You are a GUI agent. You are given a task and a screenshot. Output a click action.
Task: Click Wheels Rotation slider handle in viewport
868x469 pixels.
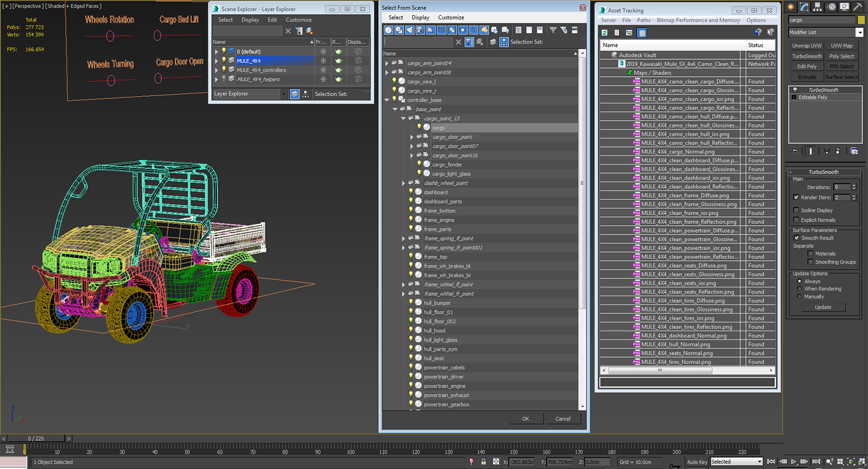point(110,36)
